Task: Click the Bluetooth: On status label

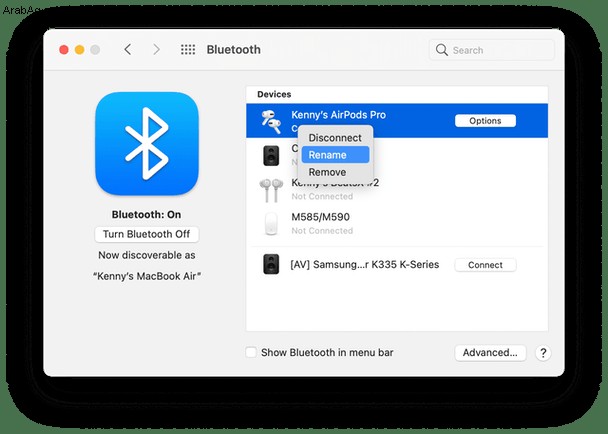Action: (147, 214)
